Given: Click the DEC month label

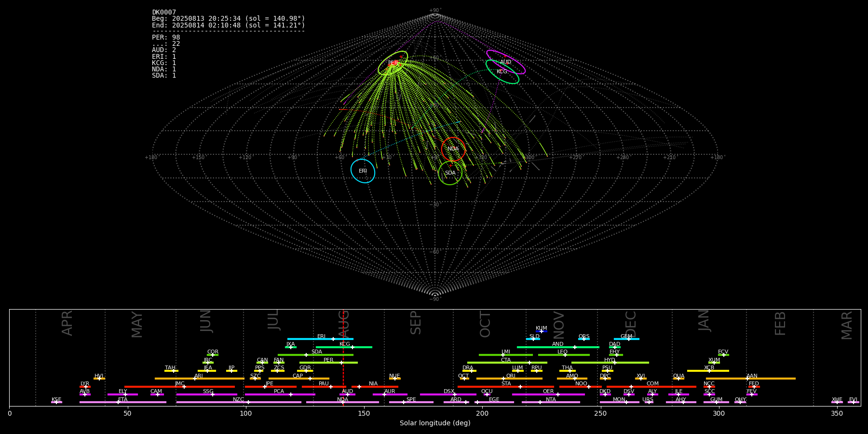Looking at the screenshot, I should (x=630, y=324).
